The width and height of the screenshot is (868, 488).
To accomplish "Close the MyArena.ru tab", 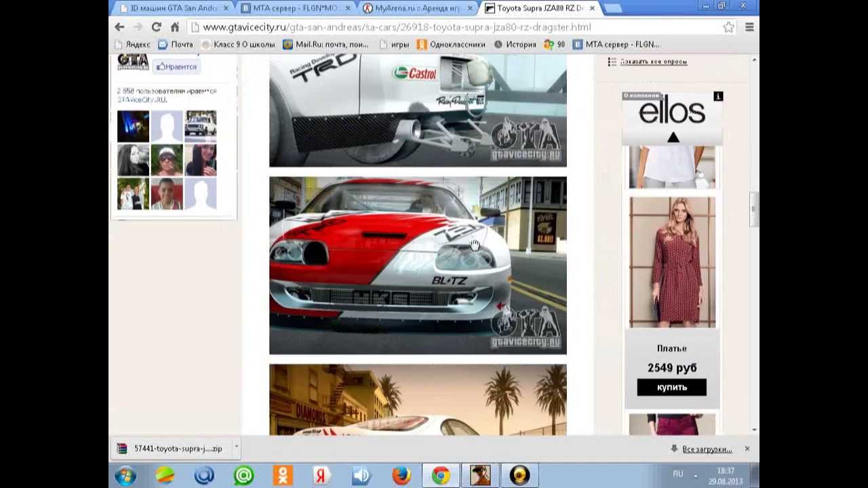I will (x=469, y=8).
